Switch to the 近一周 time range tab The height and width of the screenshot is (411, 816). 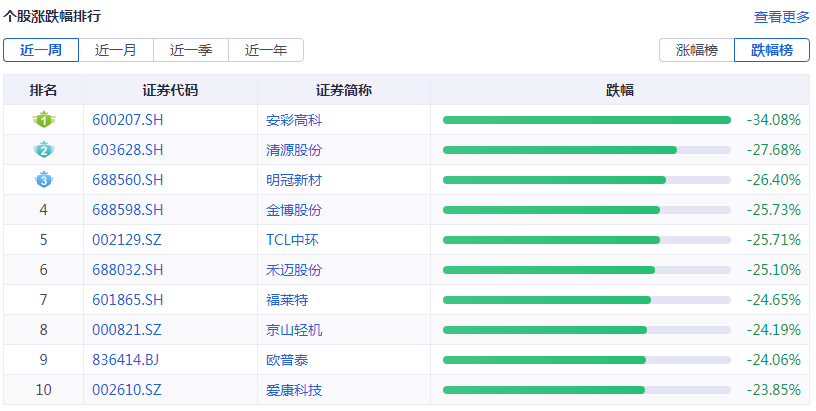click(40, 50)
